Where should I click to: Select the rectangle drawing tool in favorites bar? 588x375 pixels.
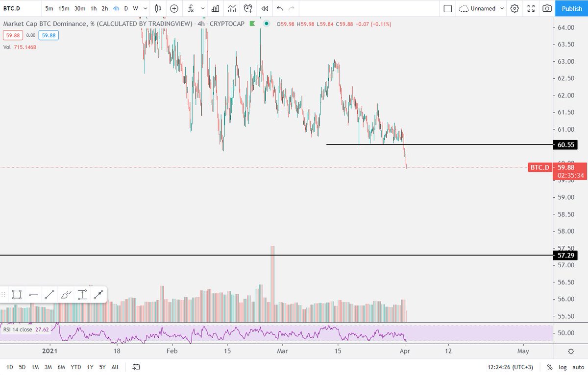pyautogui.click(x=17, y=294)
